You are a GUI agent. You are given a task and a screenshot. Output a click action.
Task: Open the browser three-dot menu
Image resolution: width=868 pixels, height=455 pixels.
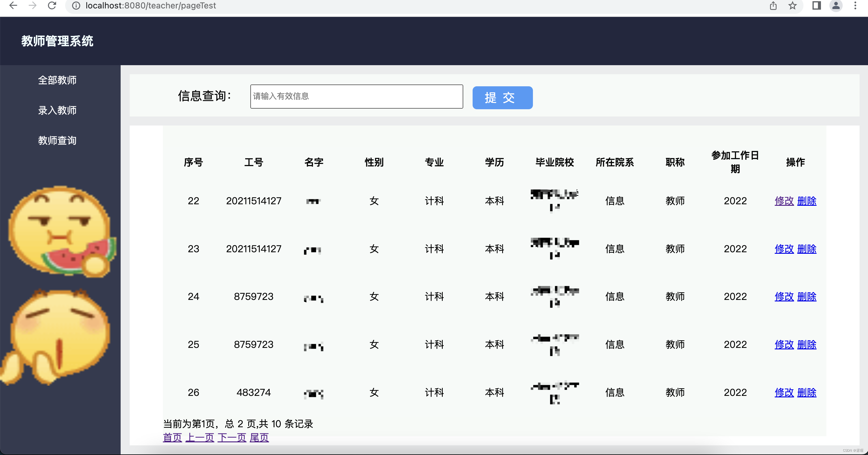pyautogui.click(x=856, y=5)
